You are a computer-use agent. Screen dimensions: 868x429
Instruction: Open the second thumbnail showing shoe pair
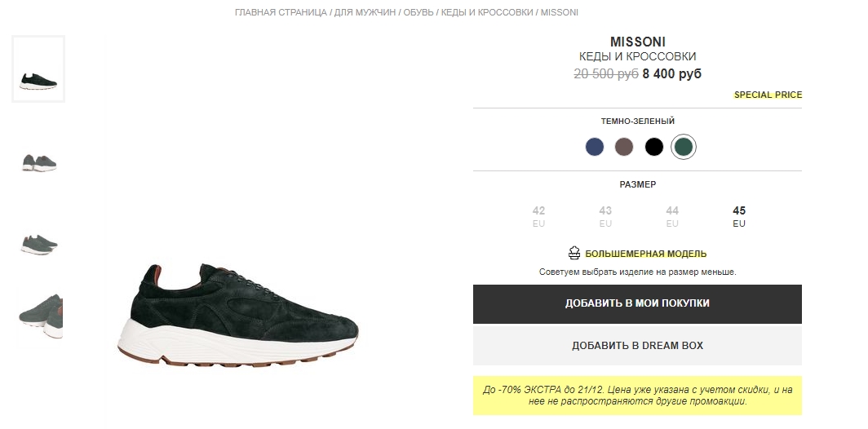[x=38, y=163]
